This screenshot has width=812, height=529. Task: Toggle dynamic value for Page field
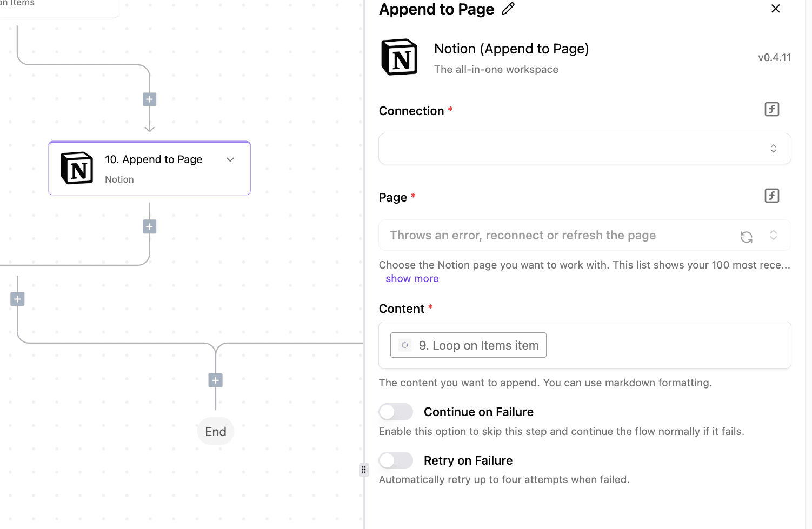771,196
